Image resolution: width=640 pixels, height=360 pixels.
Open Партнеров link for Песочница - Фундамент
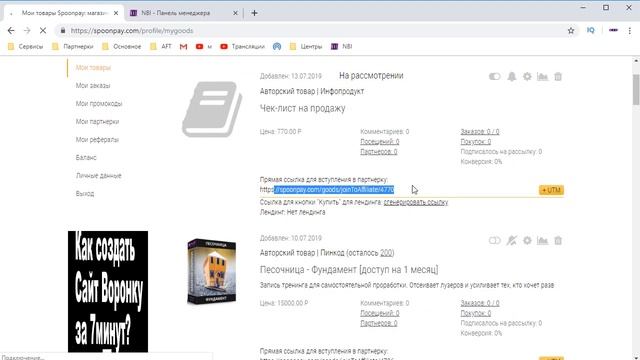click(379, 323)
